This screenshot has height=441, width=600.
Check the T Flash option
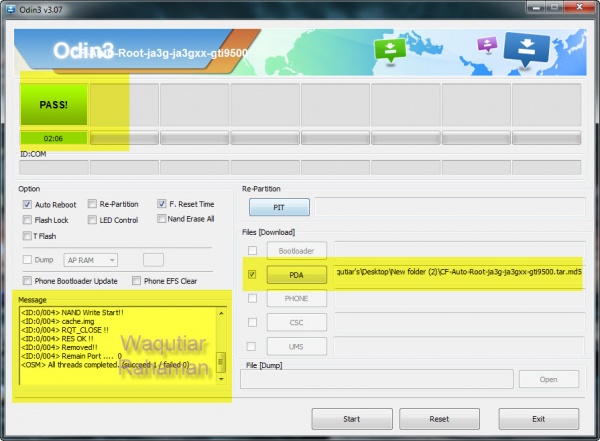pos(27,236)
